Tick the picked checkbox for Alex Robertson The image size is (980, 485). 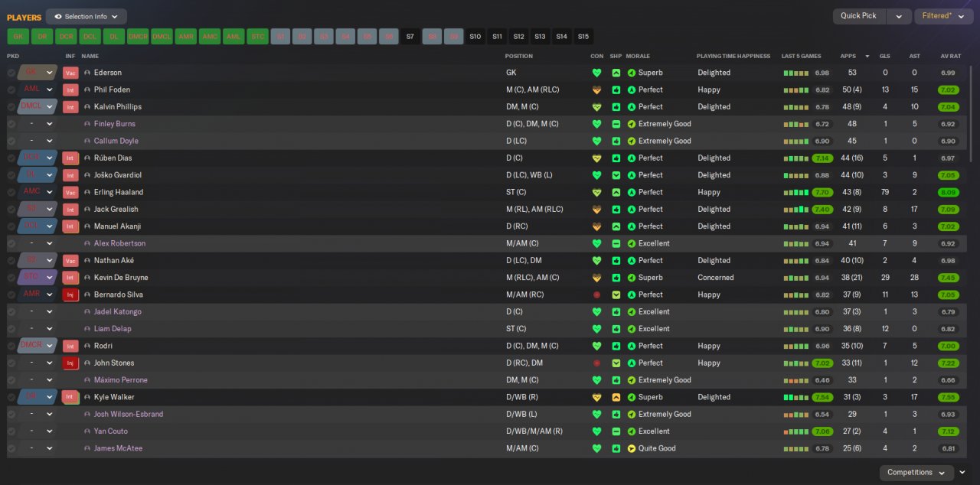click(11, 243)
